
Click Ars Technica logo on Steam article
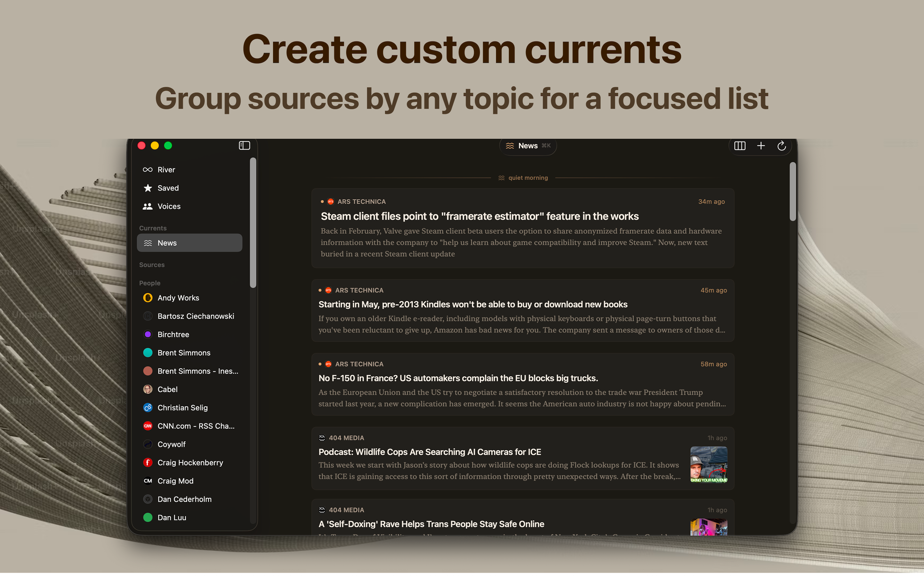click(331, 201)
